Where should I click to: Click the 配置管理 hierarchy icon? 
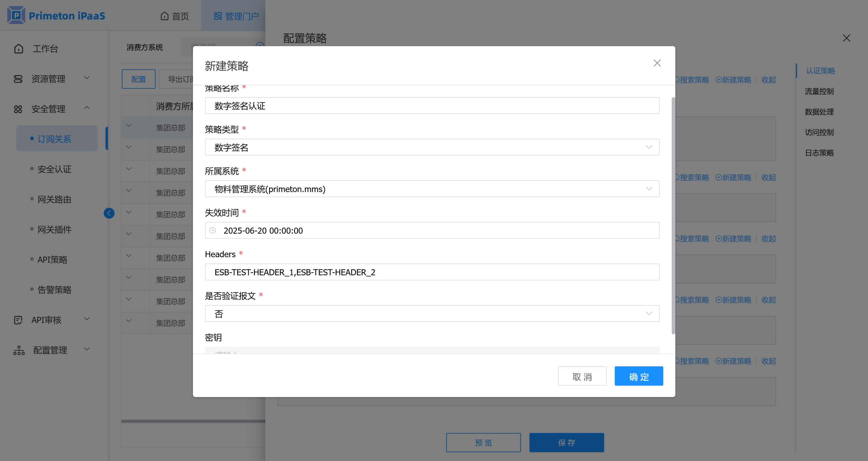[x=19, y=350]
